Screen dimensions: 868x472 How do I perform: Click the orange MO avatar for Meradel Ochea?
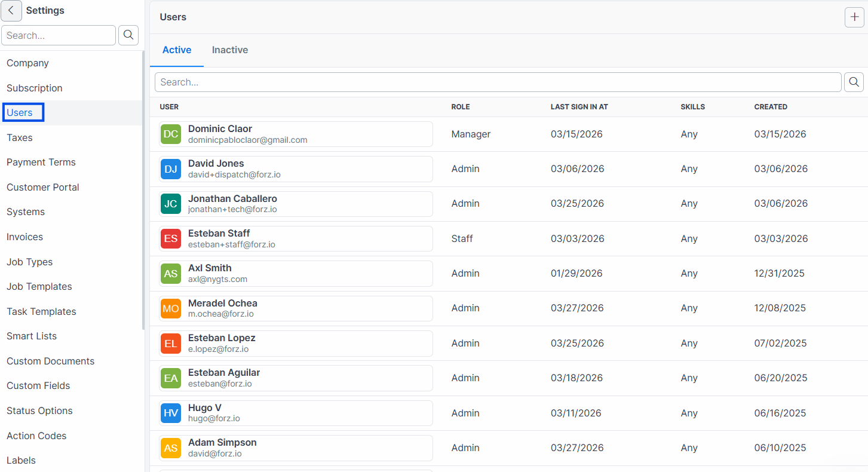(x=171, y=308)
